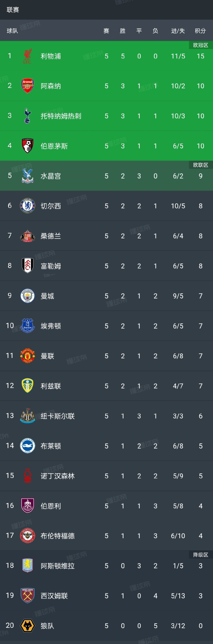
Task: Select the Tottenham Hotspur crest
Action: pos(28,116)
